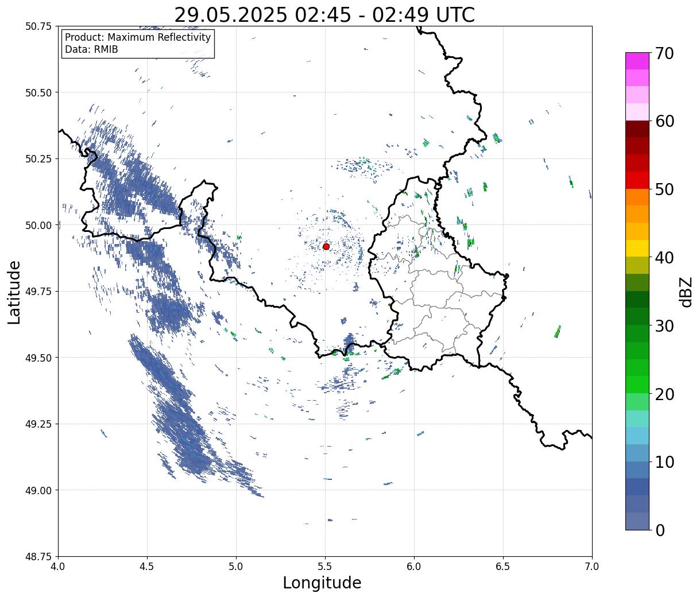Pick the magenta top colorbar swatch
The width and height of the screenshot is (700, 597).
637,61
